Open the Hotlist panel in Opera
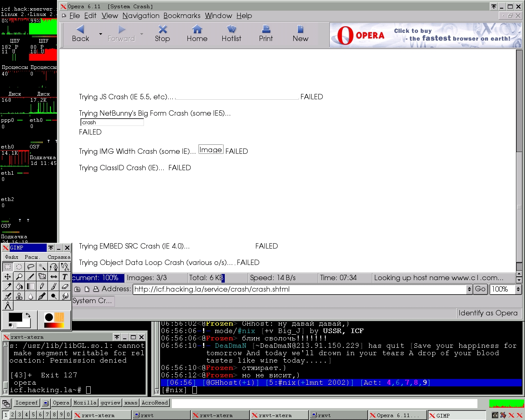Viewport: 525px width, 420px height. click(231, 34)
